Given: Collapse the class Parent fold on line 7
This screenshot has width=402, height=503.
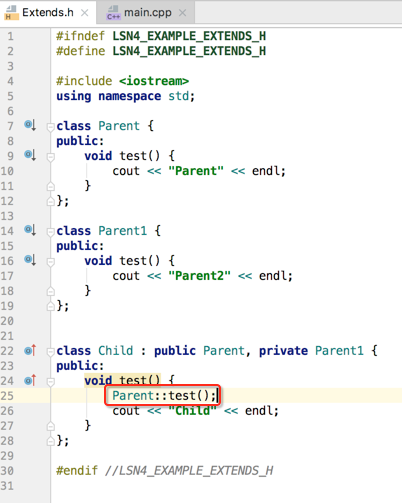Looking at the screenshot, I should pos(51,127).
